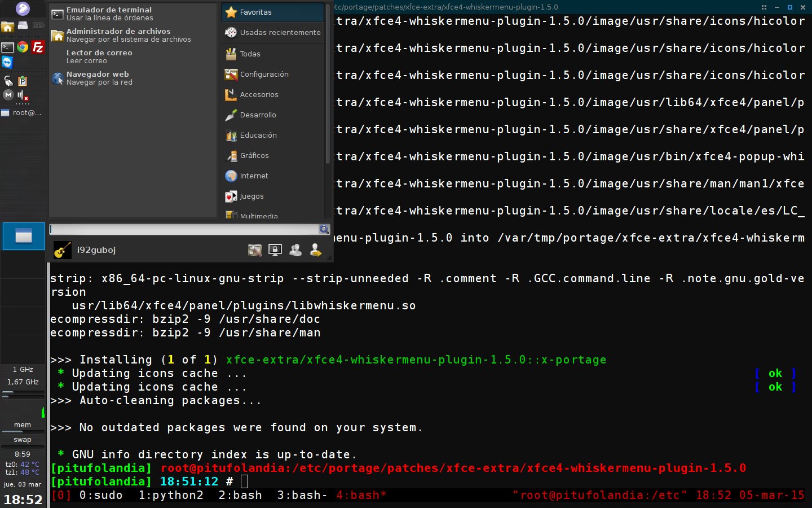Click the Whisker Menu search field

(184, 229)
